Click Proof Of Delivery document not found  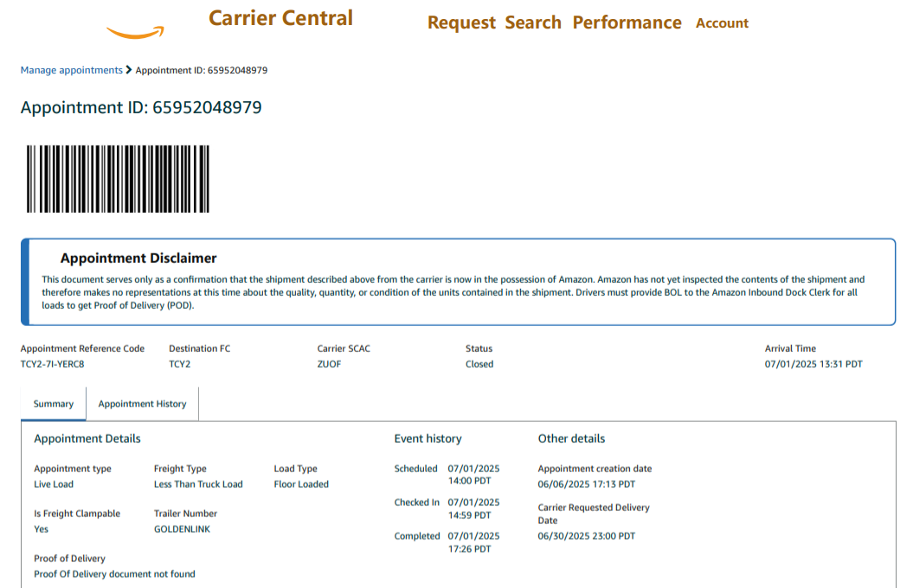point(115,573)
